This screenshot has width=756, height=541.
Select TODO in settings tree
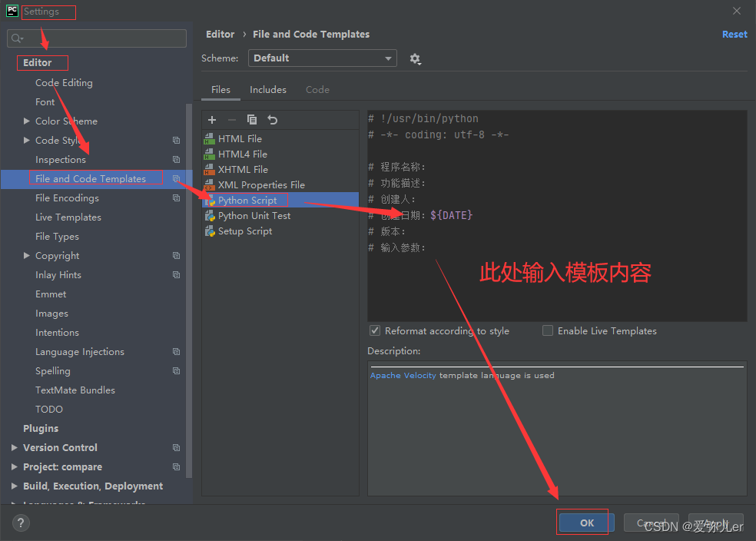pyautogui.click(x=48, y=410)
